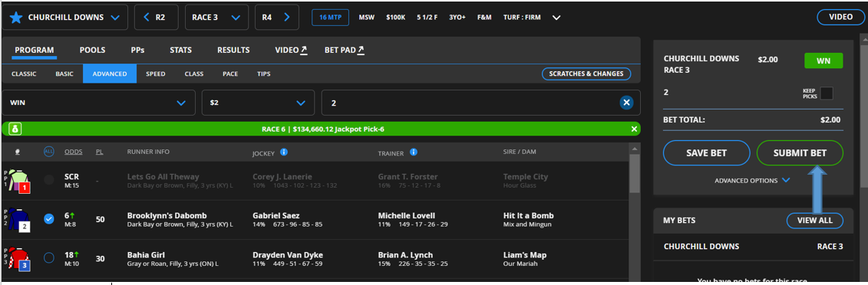Click trainer Michelle Lovell
The width and height of the screenshot is (868, 285).
coord(406,215)
